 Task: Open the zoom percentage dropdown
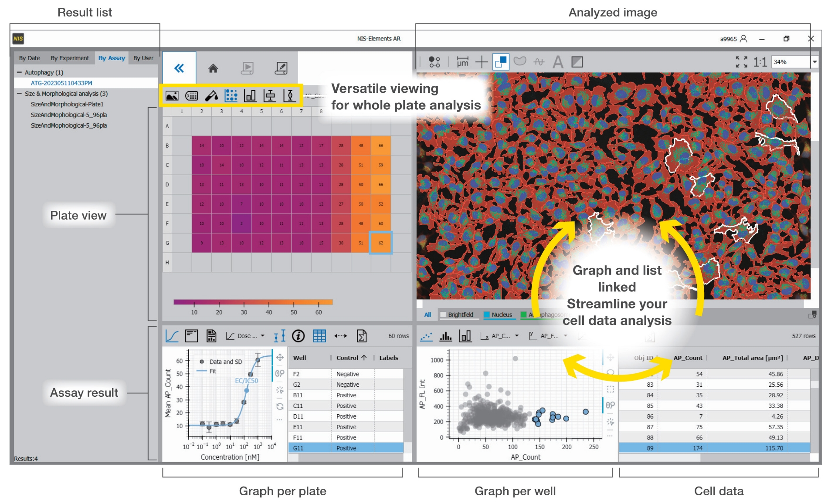tap(814, 62)
